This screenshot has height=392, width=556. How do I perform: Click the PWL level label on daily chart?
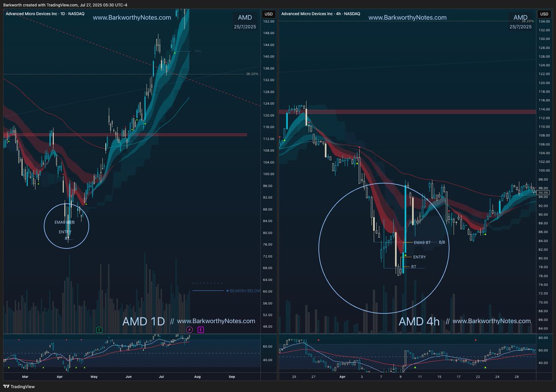(x=198, y=51)
